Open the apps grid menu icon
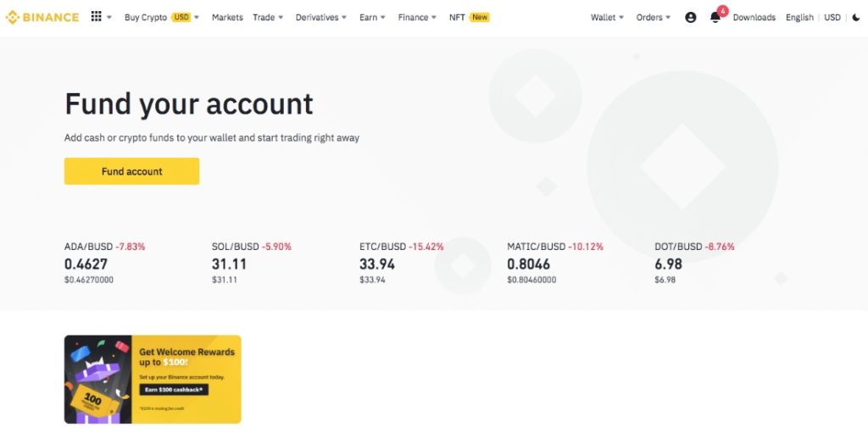Viewport: 868px width, 433px height. (97, 17)
